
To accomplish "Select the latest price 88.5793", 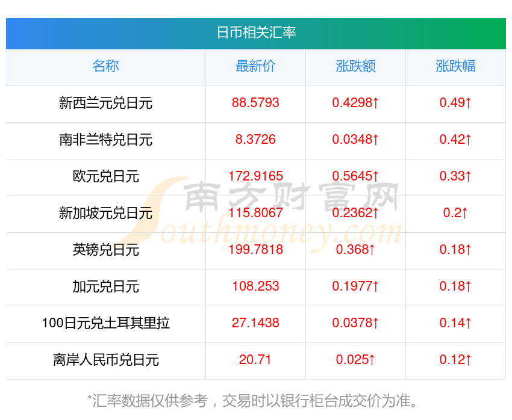I will 255,103.
